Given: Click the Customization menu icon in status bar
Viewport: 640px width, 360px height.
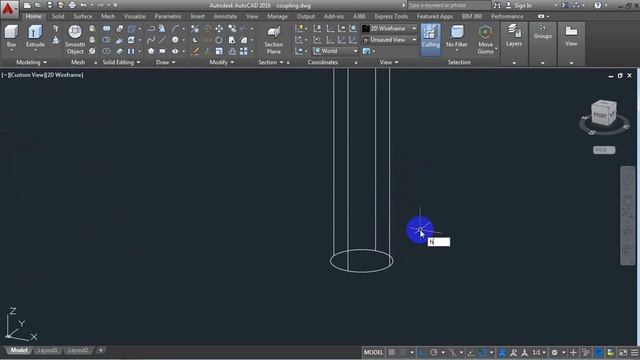Looking at the screenshot, I should click(634, 352).
